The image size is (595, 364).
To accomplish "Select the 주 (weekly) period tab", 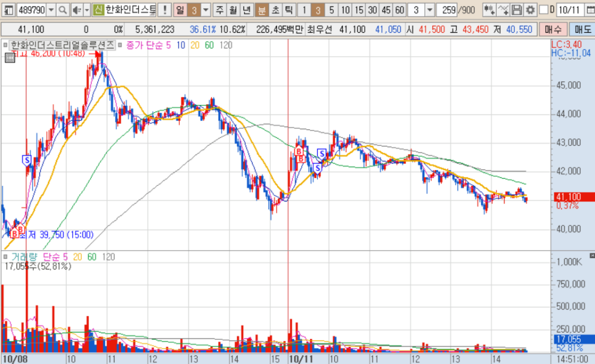I will coord(219,10).
